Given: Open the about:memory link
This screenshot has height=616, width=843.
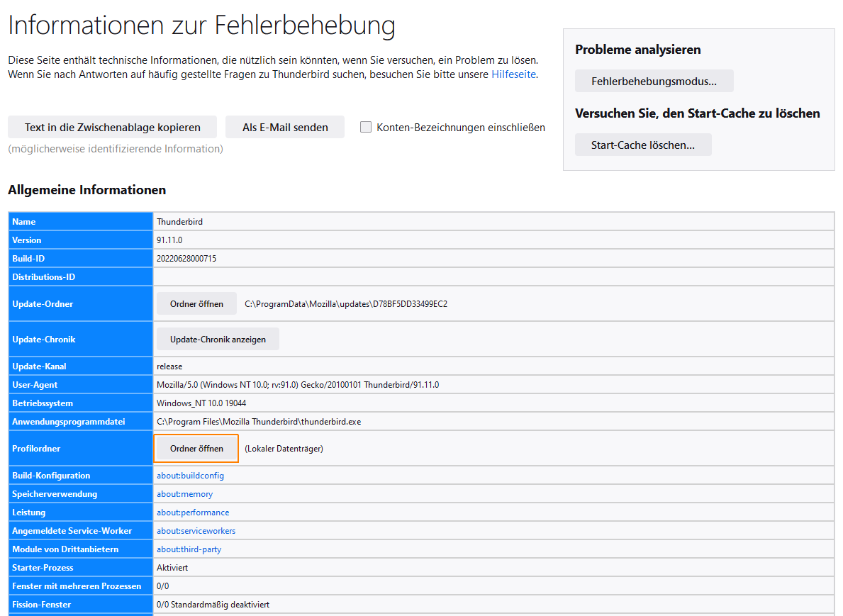Looking at the screenshot, I should [x=184, y=494].
